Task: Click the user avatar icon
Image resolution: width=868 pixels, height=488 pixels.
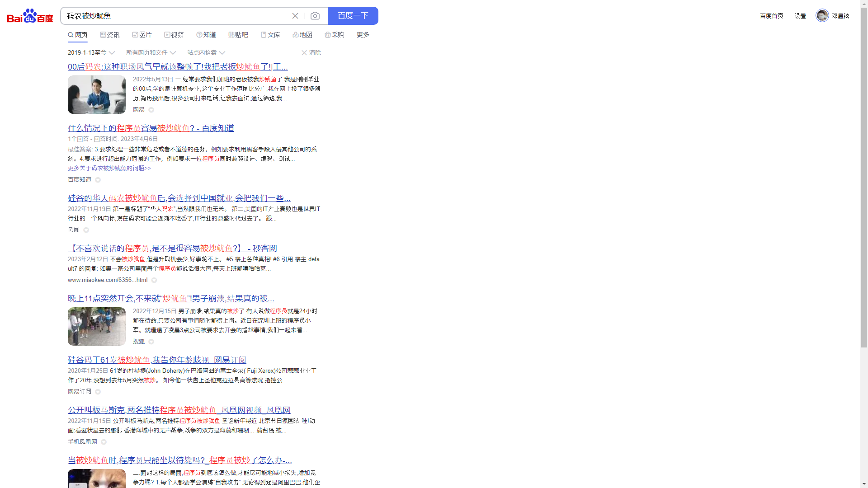Action: pyautogui.click(x=822, y=15)
